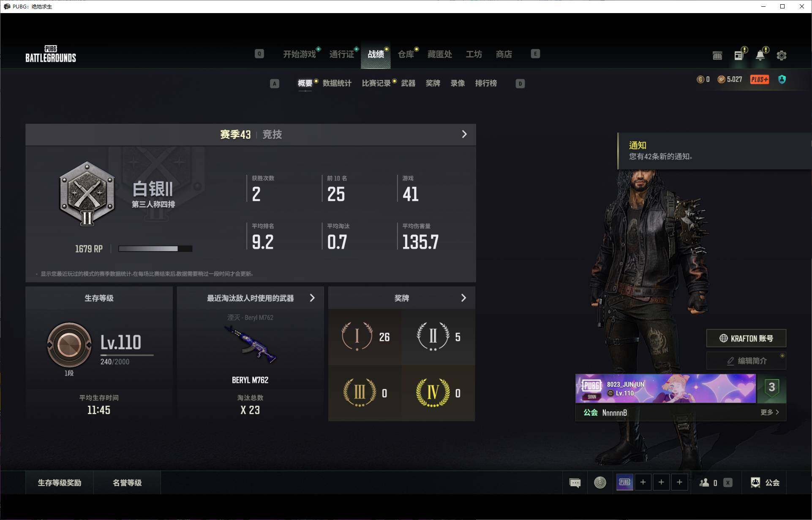This screenshot has width=812, height=520.
Task: Select the 比赛记录 sub-tab
Action: pyautogui.click(x=376, y=83)
